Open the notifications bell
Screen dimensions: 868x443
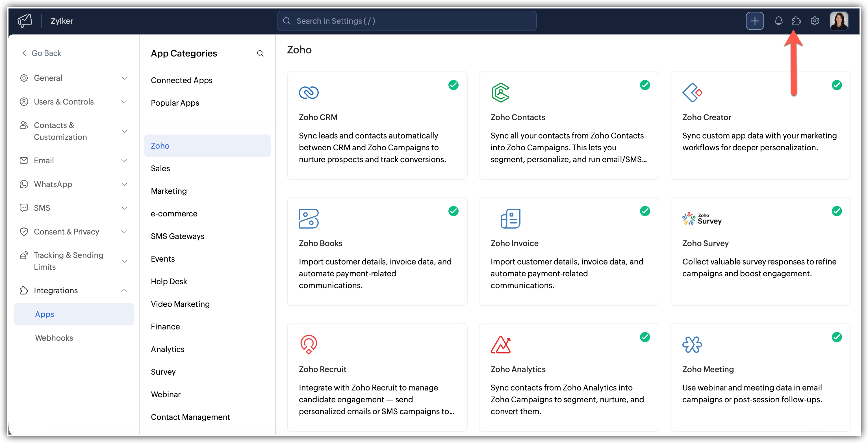pyautogui.click(x=778, y=21)
